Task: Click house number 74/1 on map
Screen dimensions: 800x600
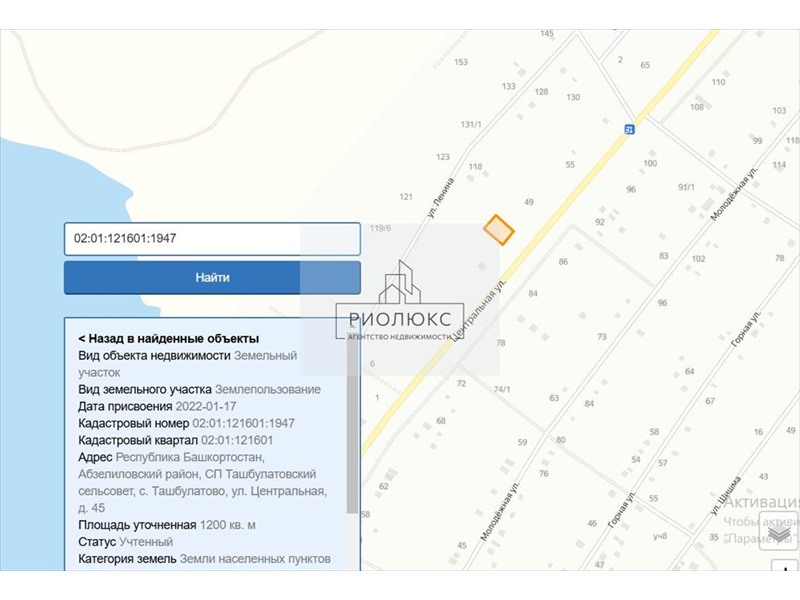Action: (x=502, y=389)
